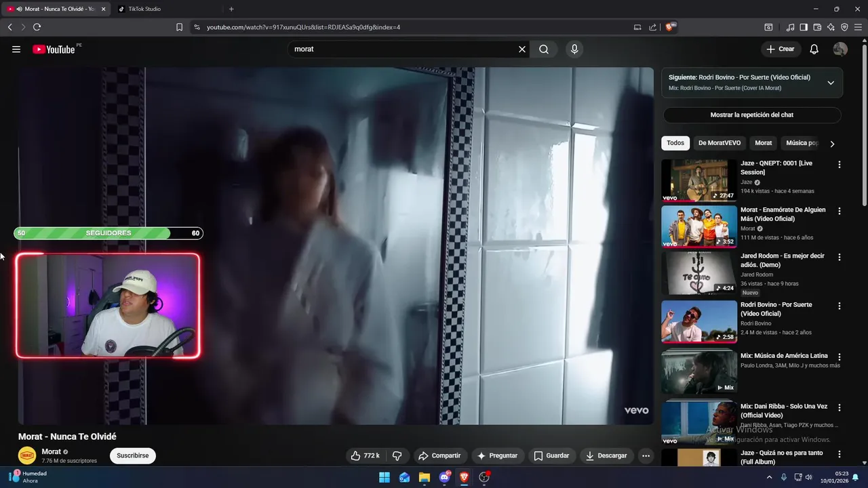Mute the playing Morat tab audio icon

(19, 9)
